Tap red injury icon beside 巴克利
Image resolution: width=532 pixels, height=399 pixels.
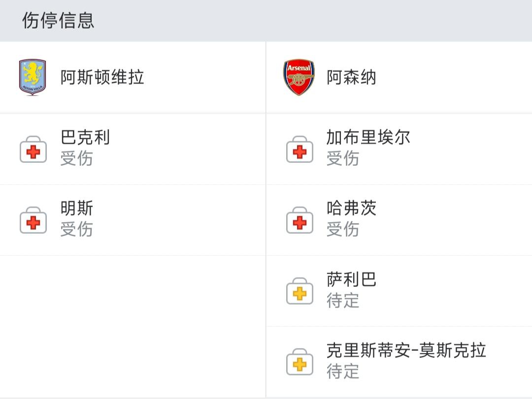coord(33,150)
